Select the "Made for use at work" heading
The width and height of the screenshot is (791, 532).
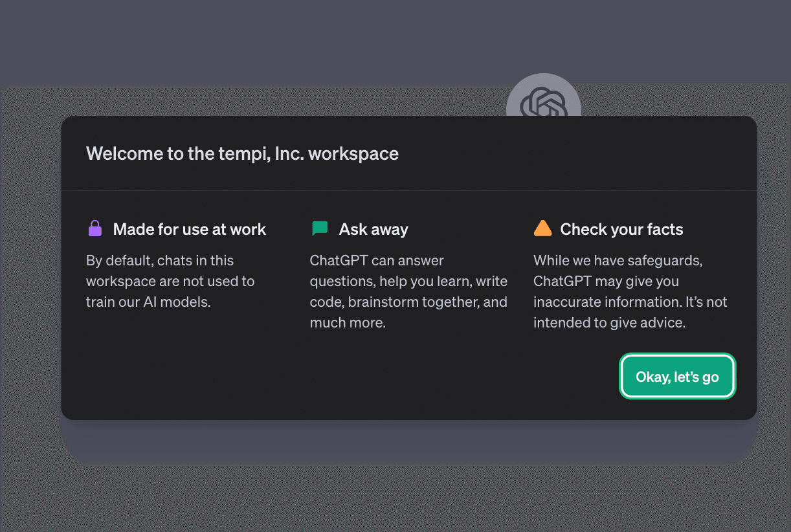(x=189, y=229)
